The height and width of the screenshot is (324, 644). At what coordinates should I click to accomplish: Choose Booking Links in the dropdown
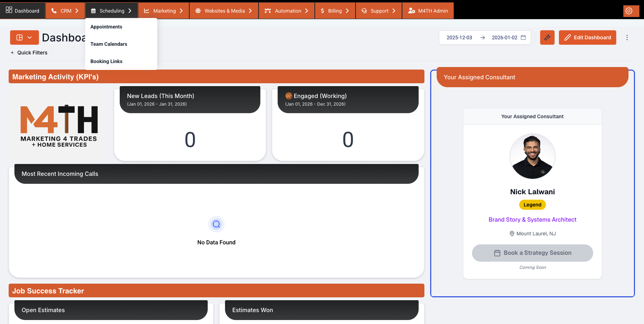click(106, 61)
